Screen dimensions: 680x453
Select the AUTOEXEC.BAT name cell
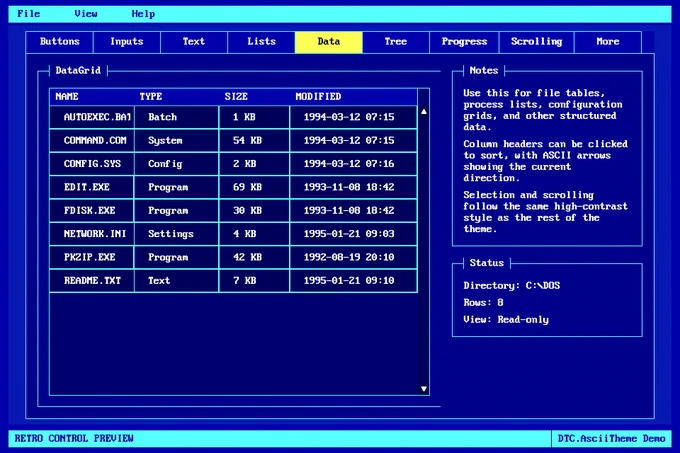click(x=92, y=117)
